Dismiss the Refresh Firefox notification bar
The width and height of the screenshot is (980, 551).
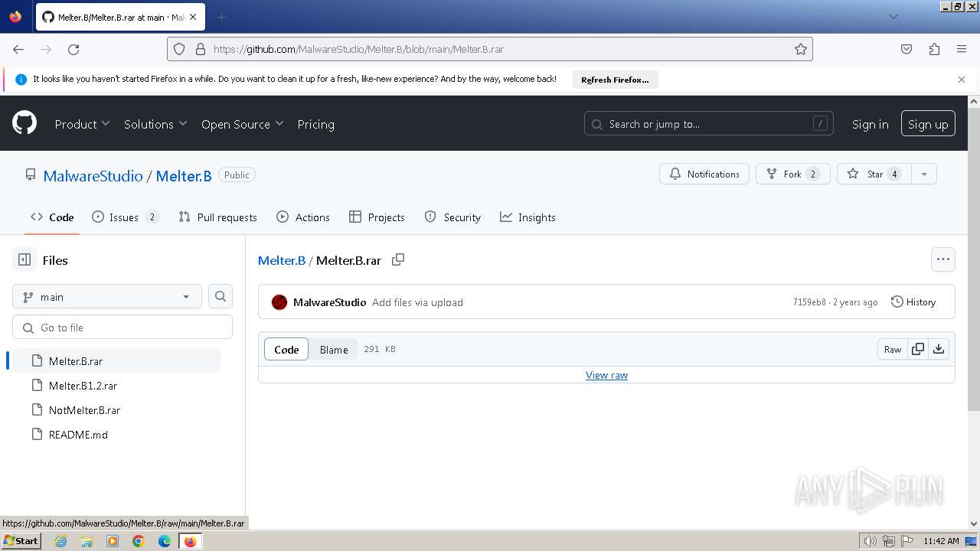962,80
